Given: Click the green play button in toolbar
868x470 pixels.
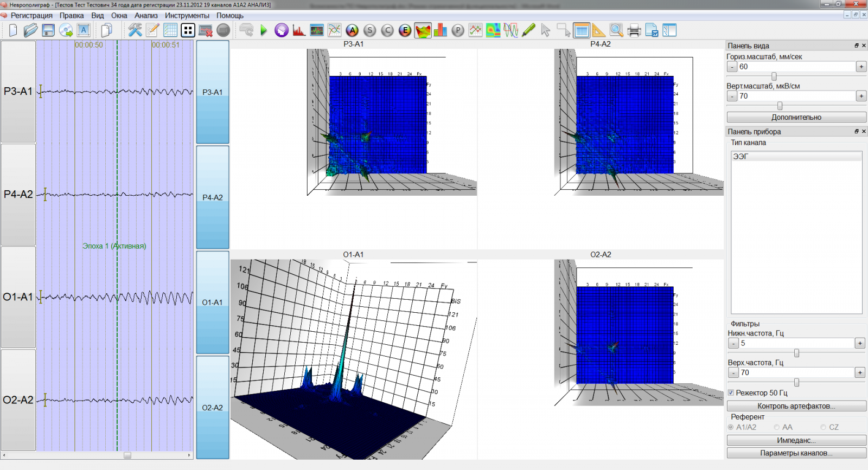Looking at the screenshot, I should (x=264, y=30).
